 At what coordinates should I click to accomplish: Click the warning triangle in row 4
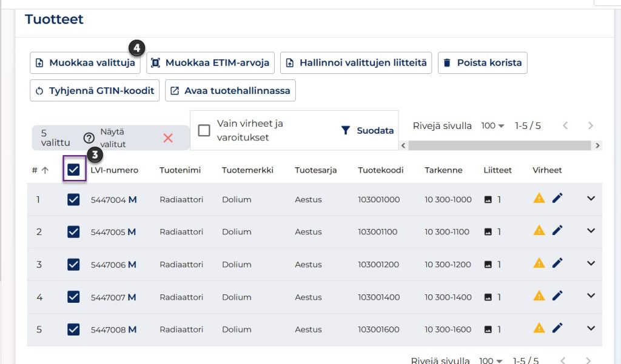click(539, 296)
